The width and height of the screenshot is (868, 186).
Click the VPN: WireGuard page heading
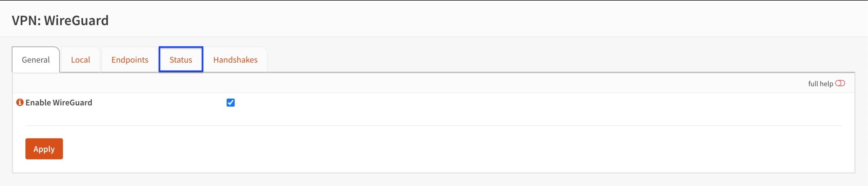[x=60, y=20]
